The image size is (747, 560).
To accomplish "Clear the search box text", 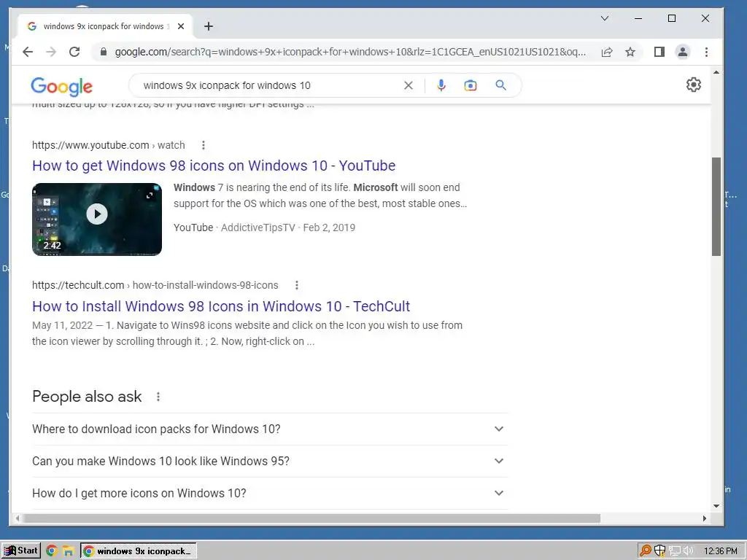I will [409, 85].
